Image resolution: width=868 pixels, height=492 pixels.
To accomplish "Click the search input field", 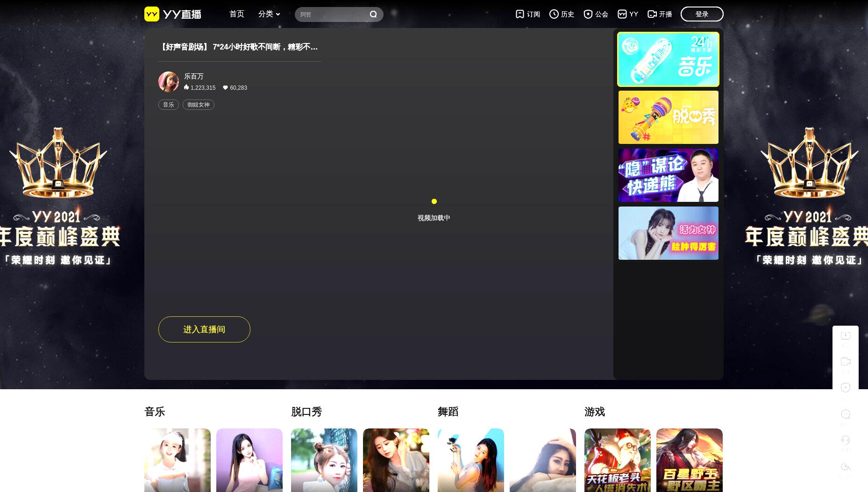I will pos(333,14).
